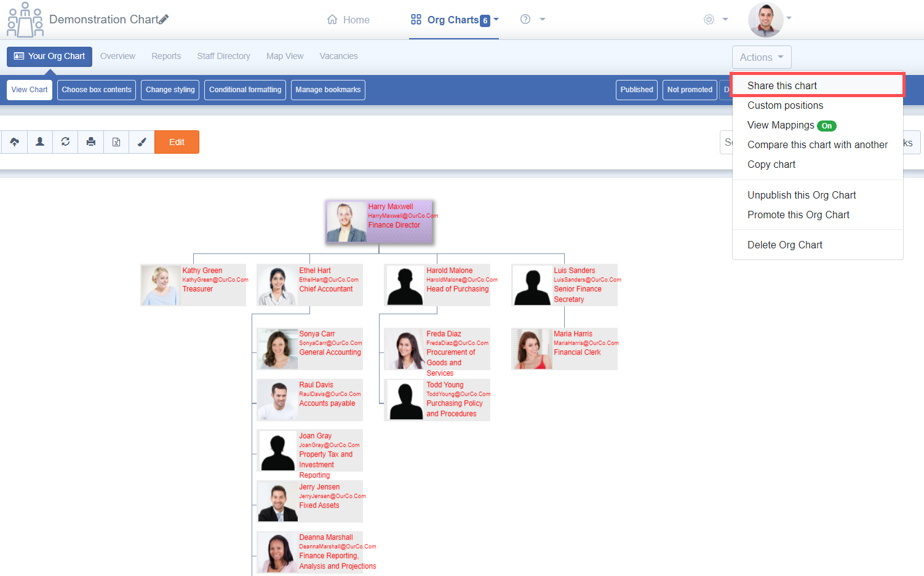Click Harold Malone's silhouette placeholder
Image resolution: width=924 pixels, height=576 pixels.
tap(405, 285)
